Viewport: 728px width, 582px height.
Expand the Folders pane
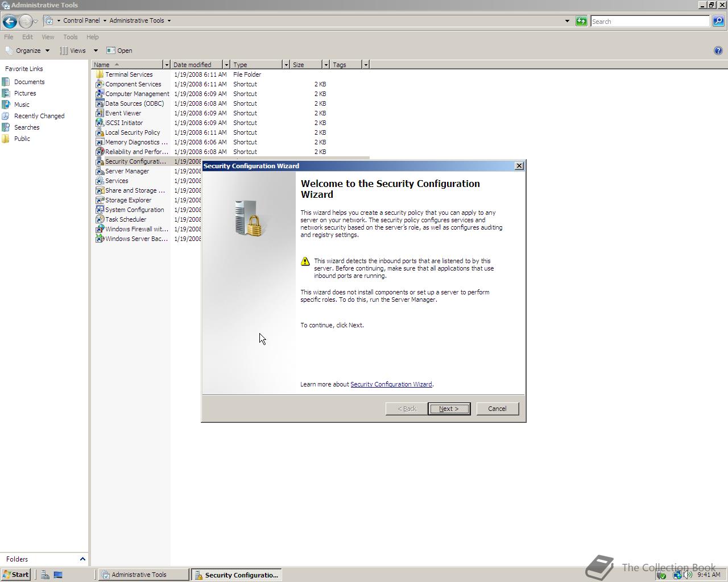coord(82,559)
